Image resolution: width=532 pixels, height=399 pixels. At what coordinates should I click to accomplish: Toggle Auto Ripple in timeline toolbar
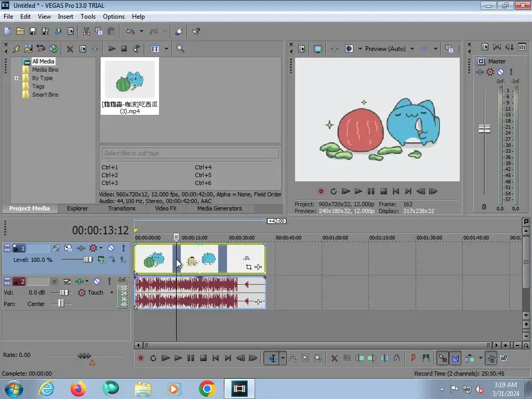click(x=470, y=358)
